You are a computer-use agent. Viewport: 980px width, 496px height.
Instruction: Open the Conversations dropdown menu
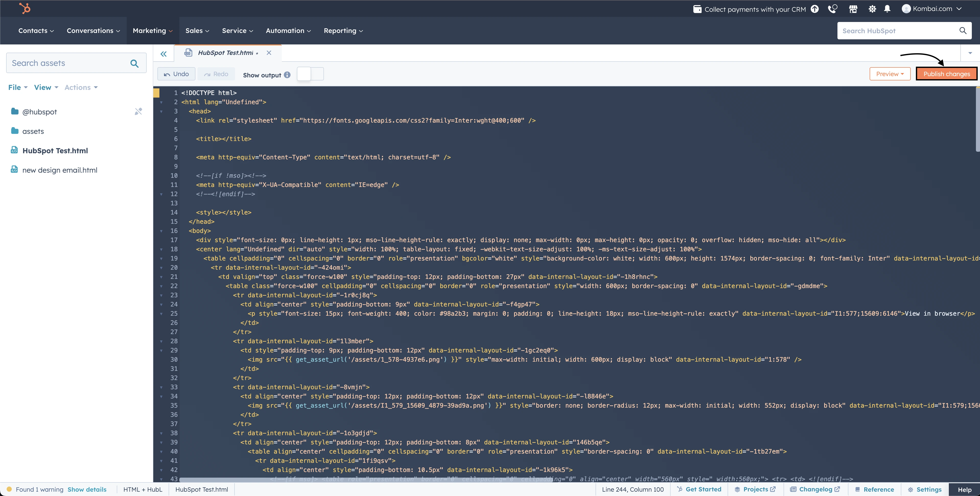[x=93, y=30]
